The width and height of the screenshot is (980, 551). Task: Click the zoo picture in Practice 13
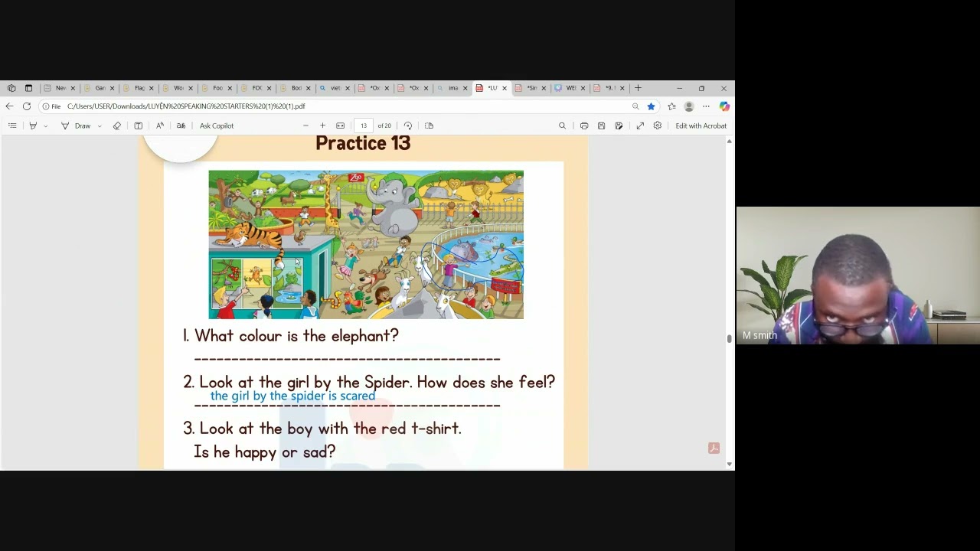(x=366, y=244)
